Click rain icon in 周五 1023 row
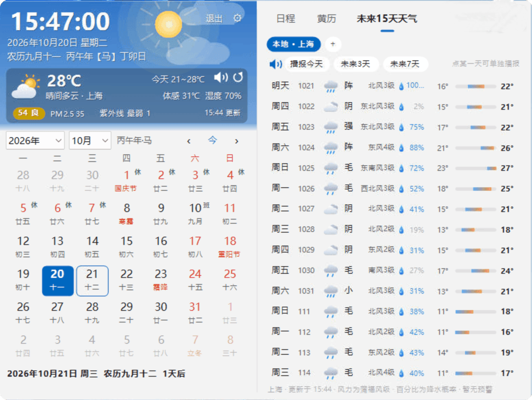 click(x=331, y=127)
